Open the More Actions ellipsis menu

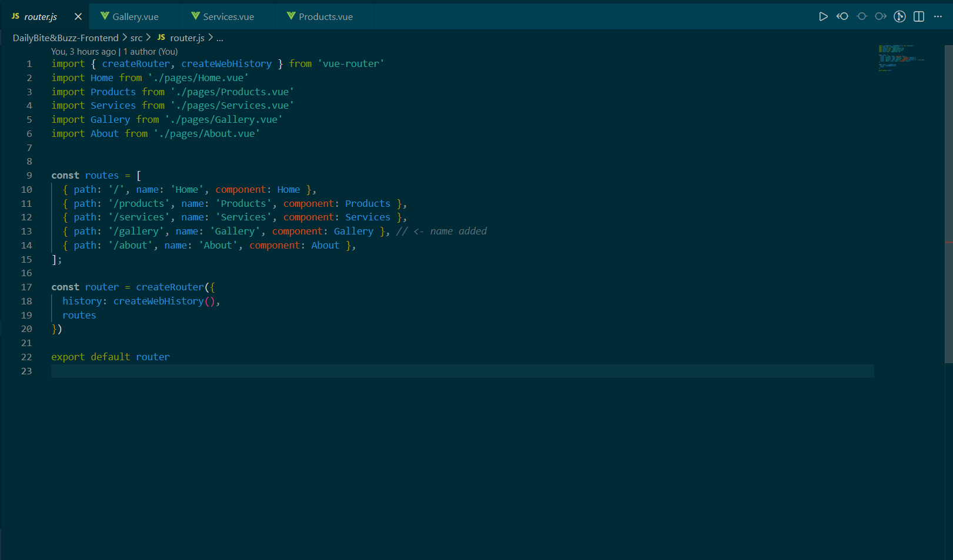[x=938, y=16]
